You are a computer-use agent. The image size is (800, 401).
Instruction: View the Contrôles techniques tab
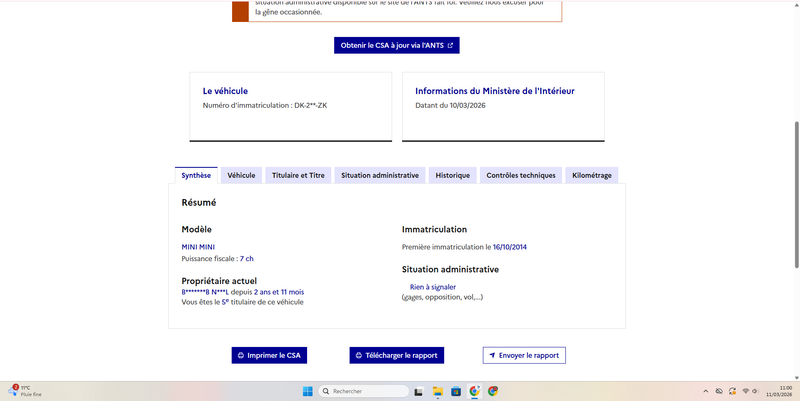click(x=521, y=175)
